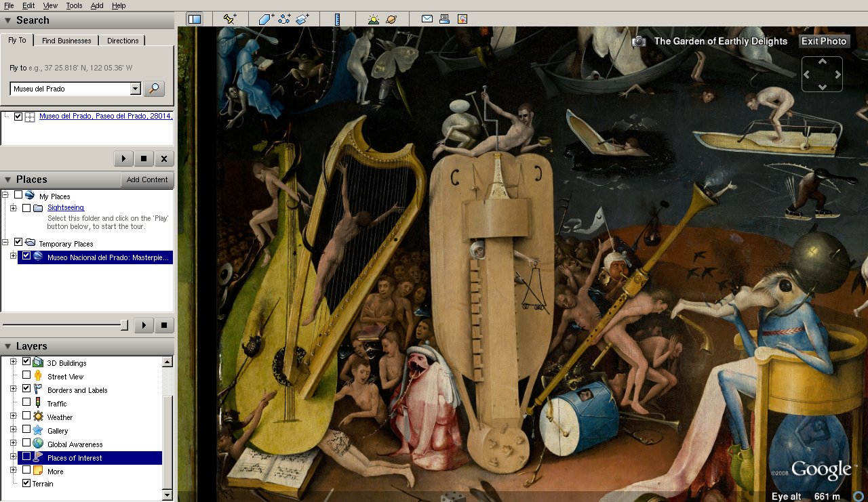Click the photo navigation arrows control
Screen dimensions: 868x502
[x=823, y=73]
